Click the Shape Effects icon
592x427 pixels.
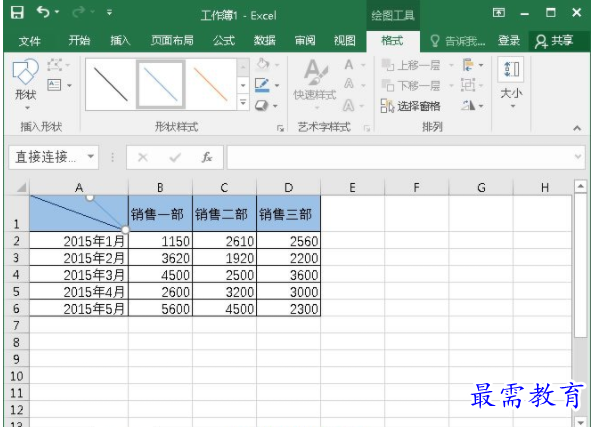tap(261, 106)
